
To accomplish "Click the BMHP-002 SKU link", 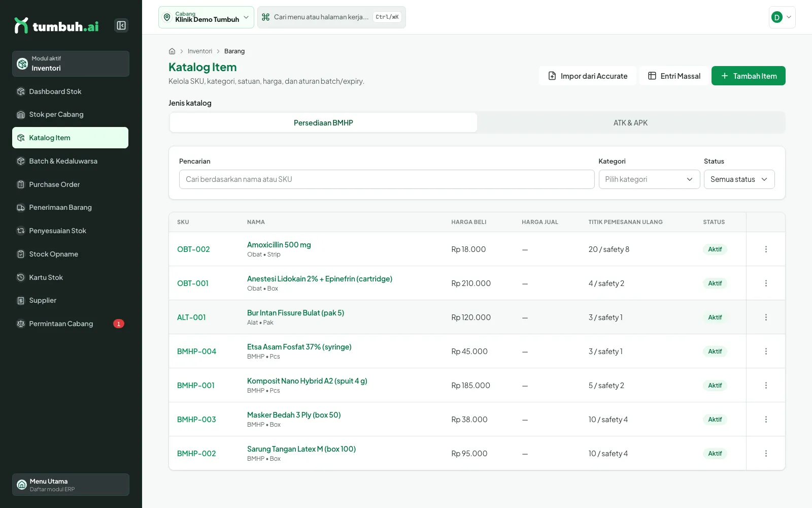I will pos(196,454).
